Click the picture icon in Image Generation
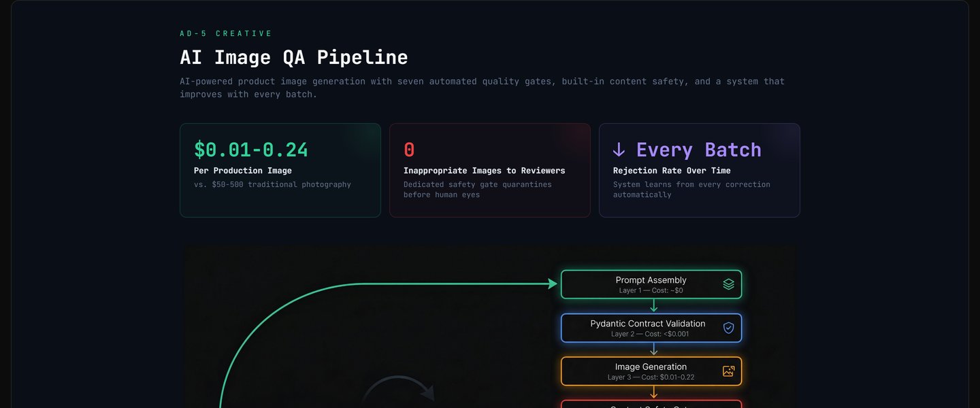Screen dimensions: 980x408 (728, 371)
